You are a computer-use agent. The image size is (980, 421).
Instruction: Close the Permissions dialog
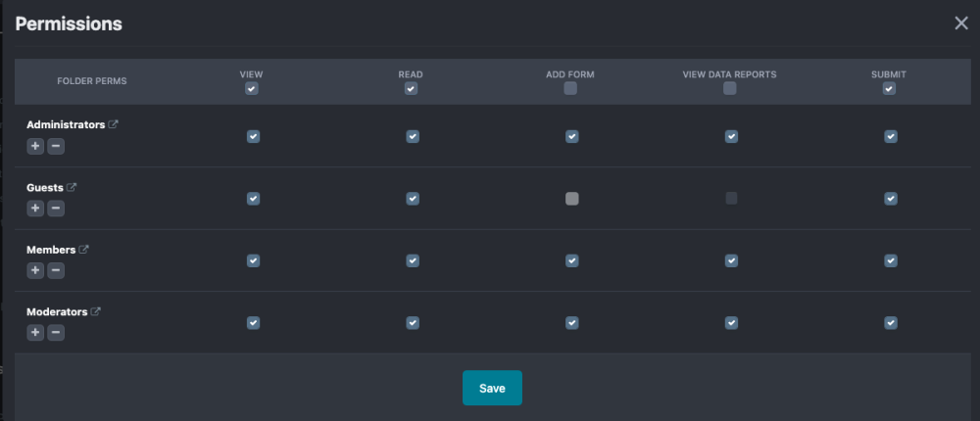coord(961,23)
